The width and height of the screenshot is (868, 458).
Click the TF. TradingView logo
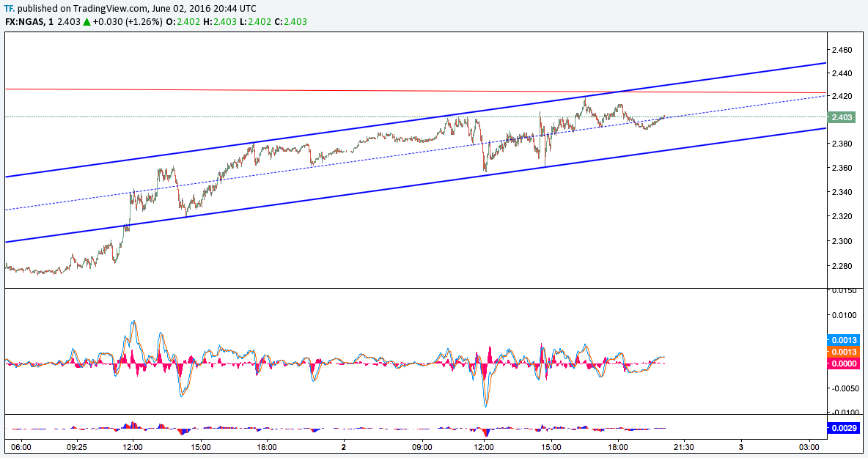(x=9, y=8)
